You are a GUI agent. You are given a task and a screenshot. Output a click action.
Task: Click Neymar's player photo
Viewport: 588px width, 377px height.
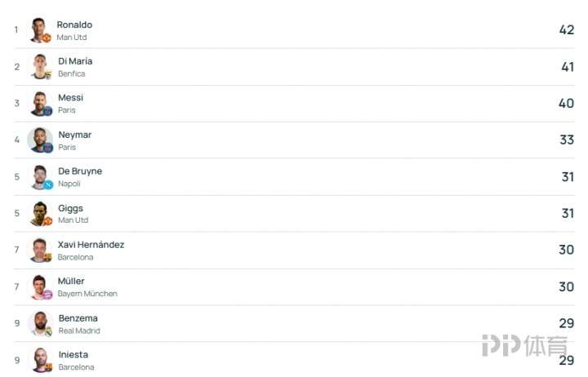[x=40, y=140]
